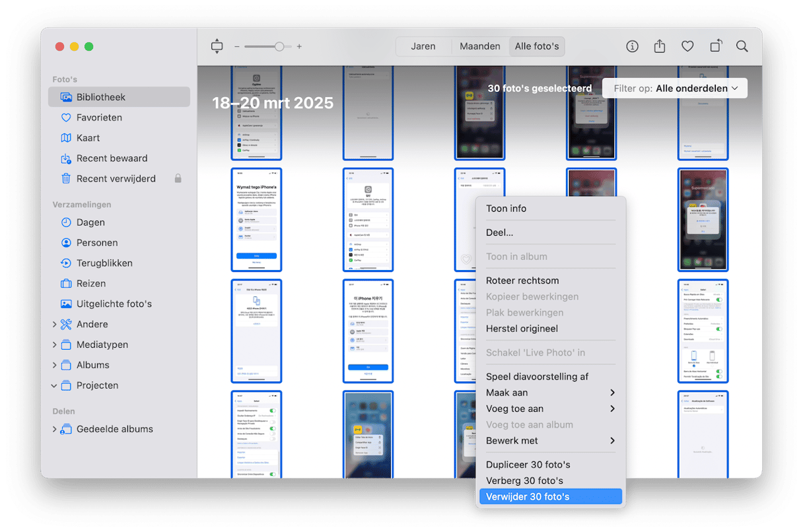Viewport: 803px width, 532px height.
Task: Switch to the Jaren tab
Action: (x=423, y=46)
